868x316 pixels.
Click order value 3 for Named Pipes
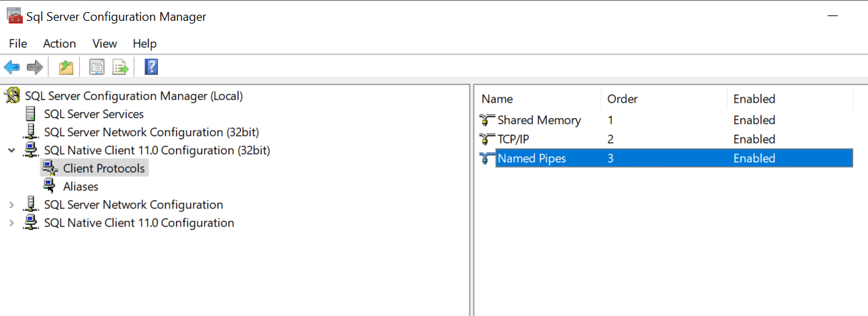611,158
